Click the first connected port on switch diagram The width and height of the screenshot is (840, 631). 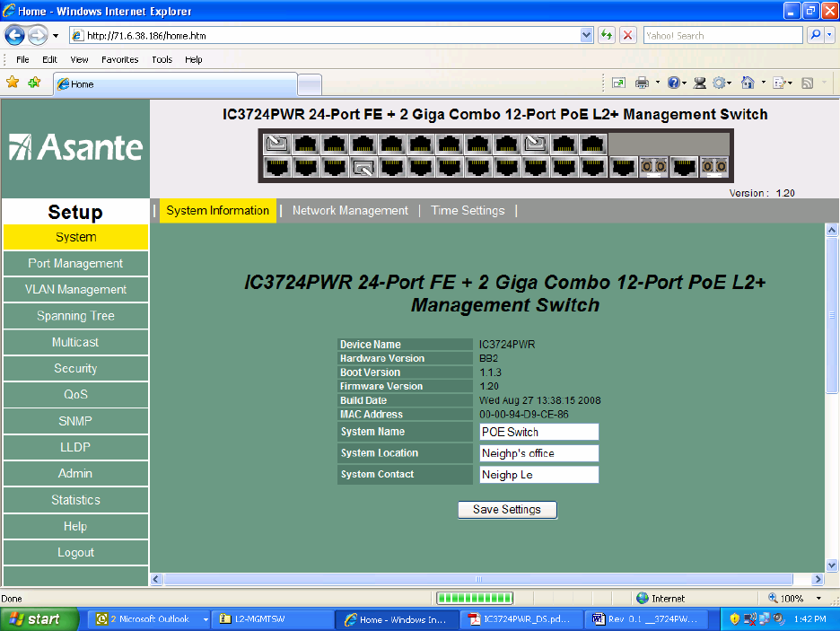point(277,144)
